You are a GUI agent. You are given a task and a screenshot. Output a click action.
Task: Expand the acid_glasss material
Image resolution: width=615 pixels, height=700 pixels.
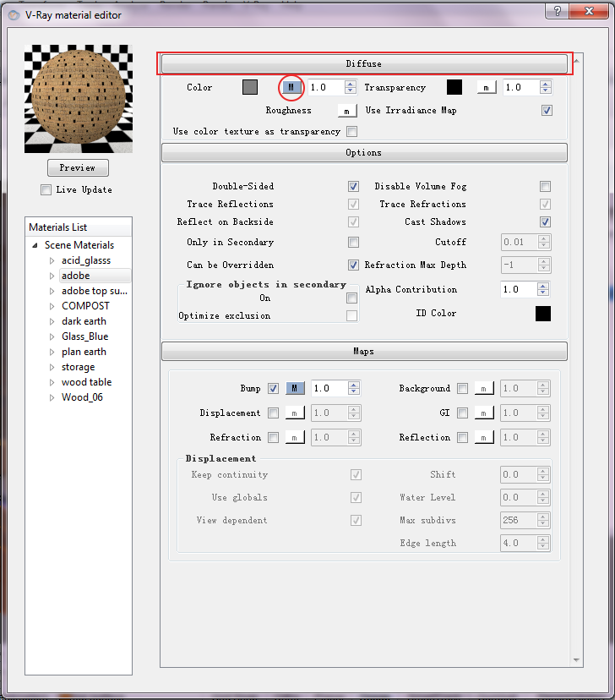pyautogui.click(x=52, y=260)
